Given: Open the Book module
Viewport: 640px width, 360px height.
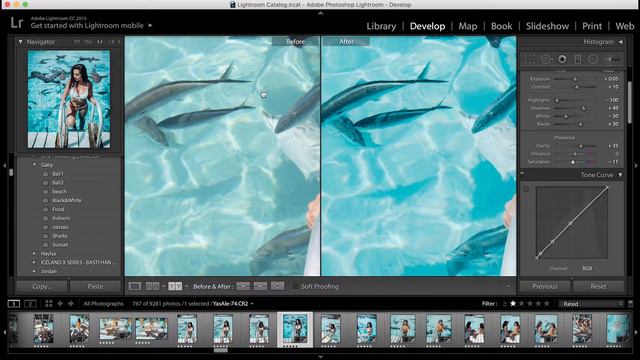Looking at the screenshot, I should click(x=502, y=26).
